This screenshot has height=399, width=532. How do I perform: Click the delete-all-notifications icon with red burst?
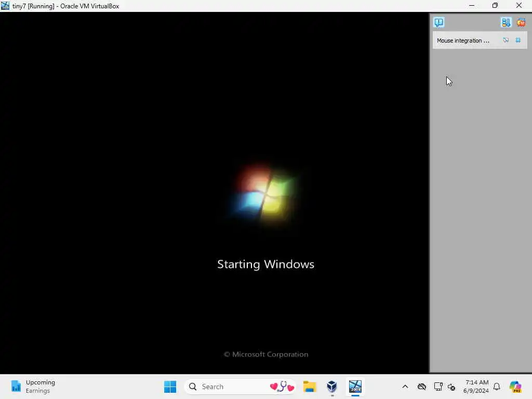pos(521,22)
